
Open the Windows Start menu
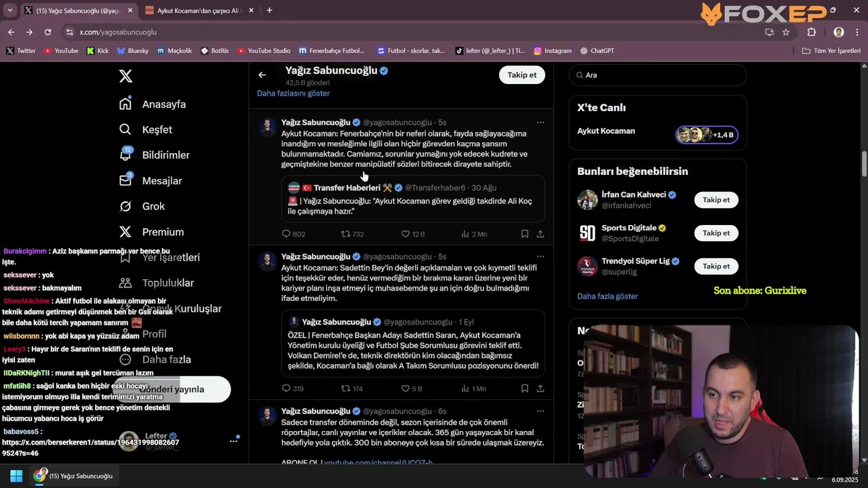coord(16,476)
